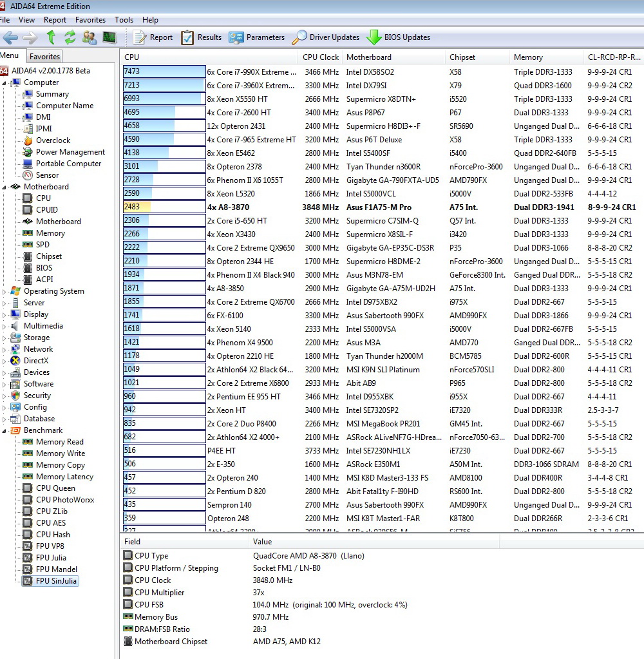
Task: Select CPU Hash benchmark item
Action: tap(53, 535)
